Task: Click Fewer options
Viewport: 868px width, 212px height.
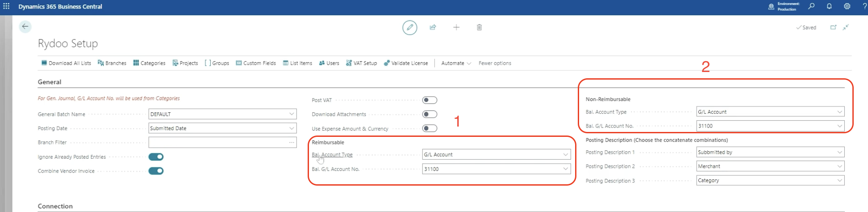Action: pyautogui.click(x=495, y=63)
